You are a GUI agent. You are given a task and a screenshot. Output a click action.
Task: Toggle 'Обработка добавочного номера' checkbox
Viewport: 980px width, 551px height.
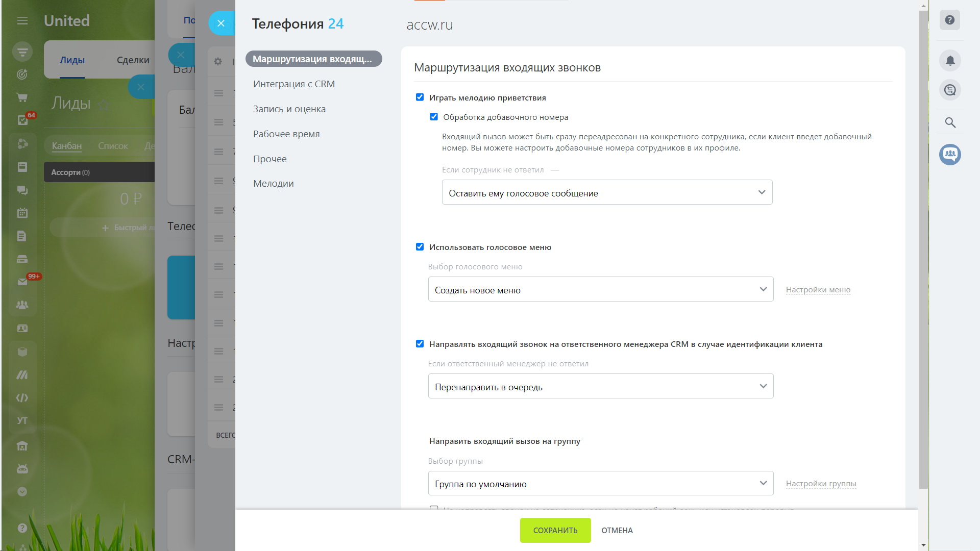pyautogui.click(x=434, y=117)
